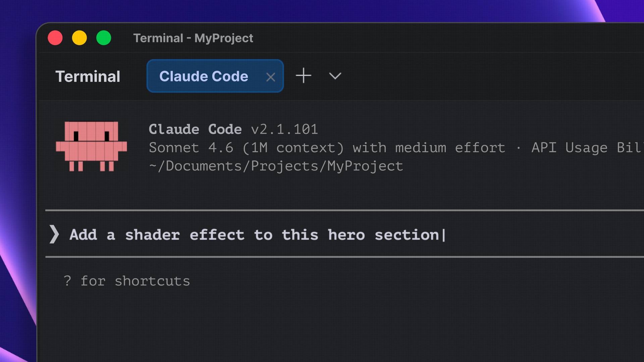Click the Claude Code v2.1.101 version text

coord(233,129)
